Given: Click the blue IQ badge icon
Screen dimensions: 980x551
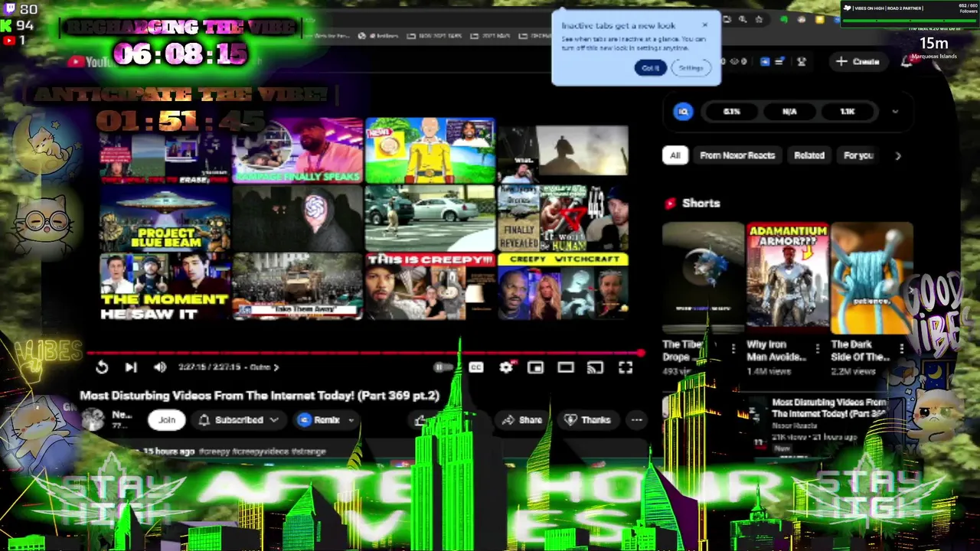Looking at the screenshot, I should click(684, 112).
